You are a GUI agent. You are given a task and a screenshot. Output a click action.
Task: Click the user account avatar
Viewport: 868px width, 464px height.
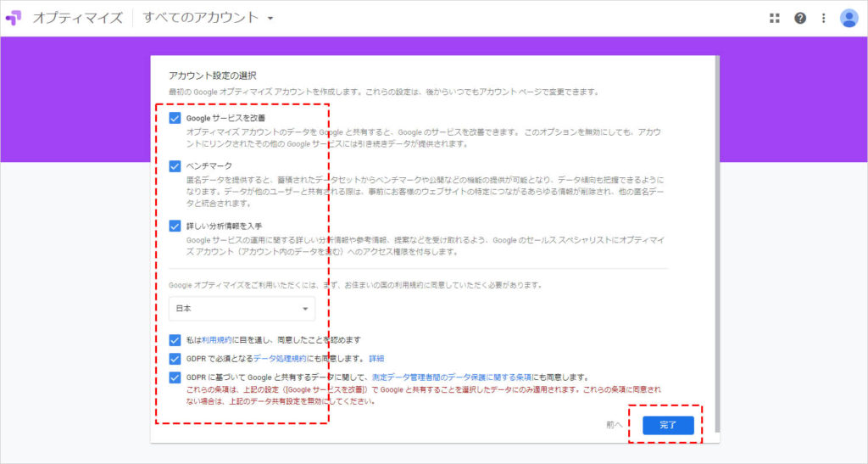coord(849,18)
